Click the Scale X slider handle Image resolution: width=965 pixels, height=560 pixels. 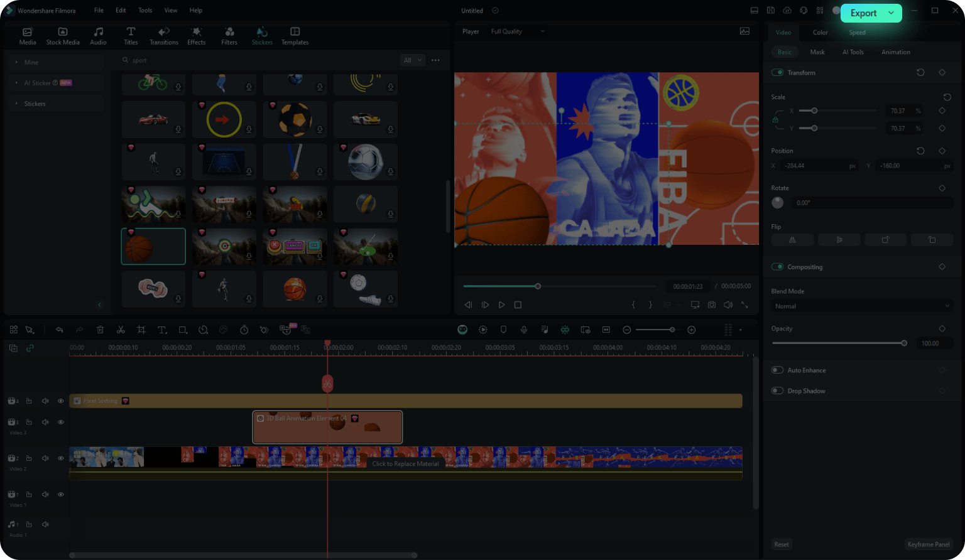814,110
